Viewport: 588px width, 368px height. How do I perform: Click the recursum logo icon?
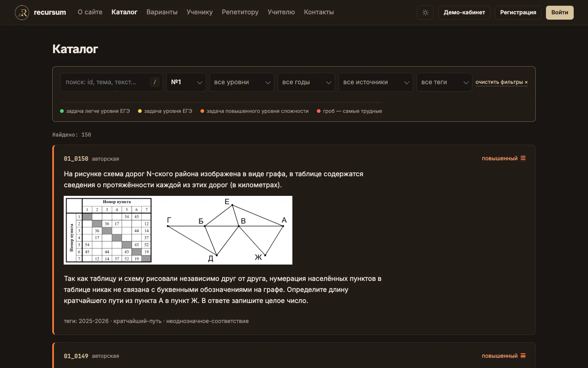(x=22, y=13)
